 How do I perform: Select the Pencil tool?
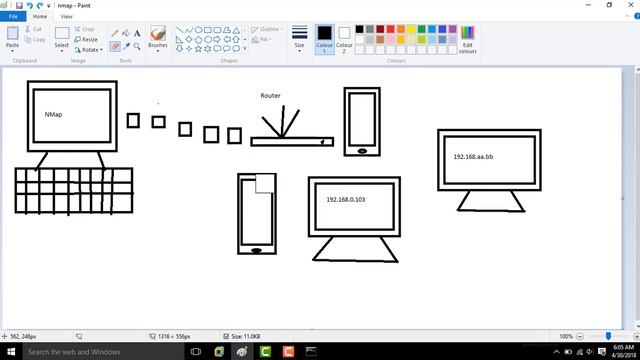tap(115, 33)
